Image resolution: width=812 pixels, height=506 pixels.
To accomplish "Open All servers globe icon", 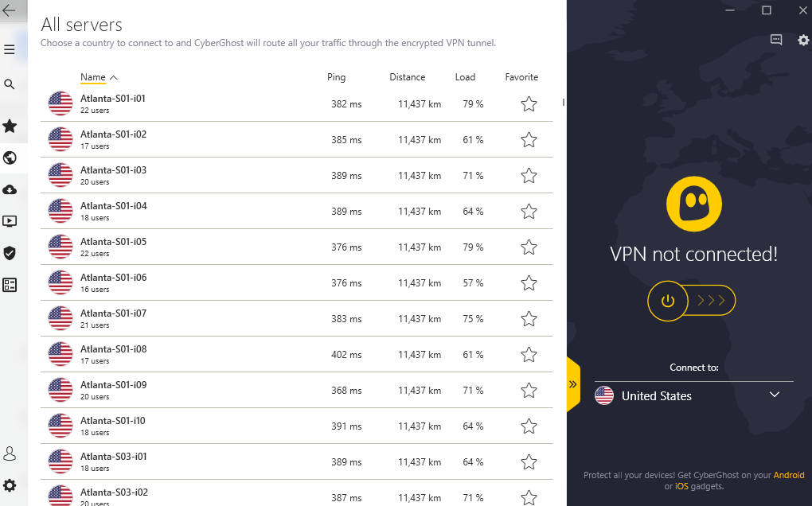I will point(10,158).
